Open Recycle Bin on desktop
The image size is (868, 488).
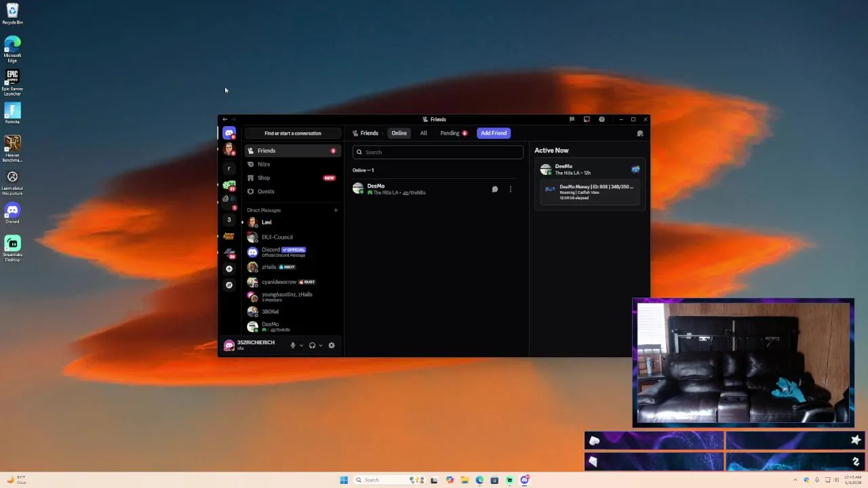tap(12, 14)
